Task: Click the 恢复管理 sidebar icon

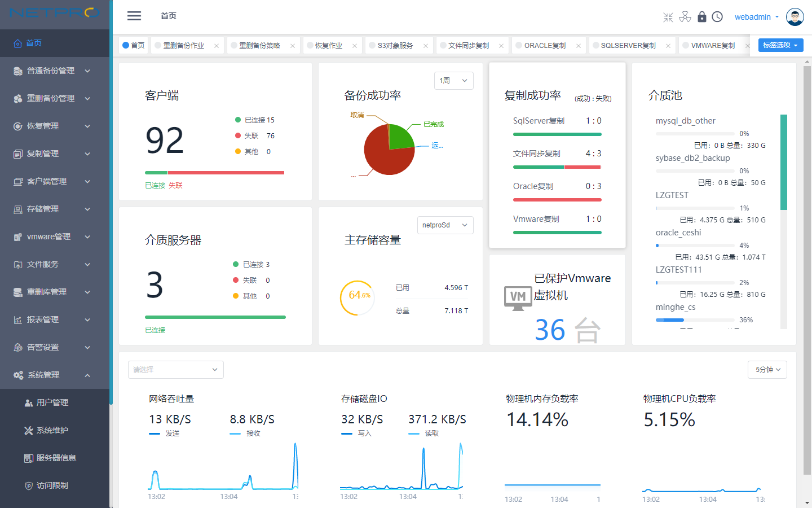Action: [18, 126]
